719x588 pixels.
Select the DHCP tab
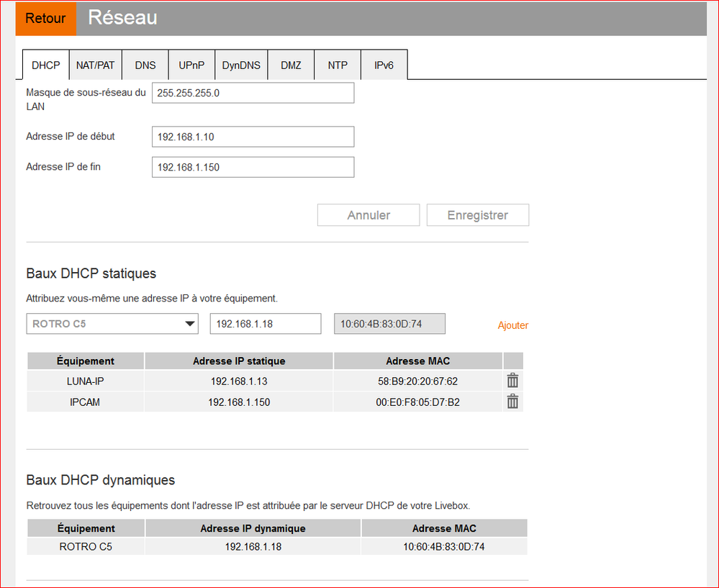point(46,65)
